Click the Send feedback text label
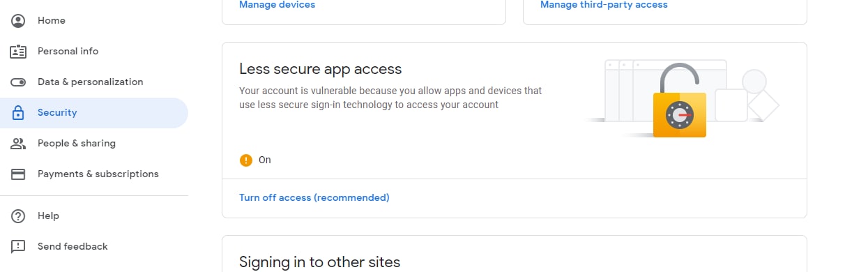The image size is (868, 272). pyautogui.click(x=73, y=246)
